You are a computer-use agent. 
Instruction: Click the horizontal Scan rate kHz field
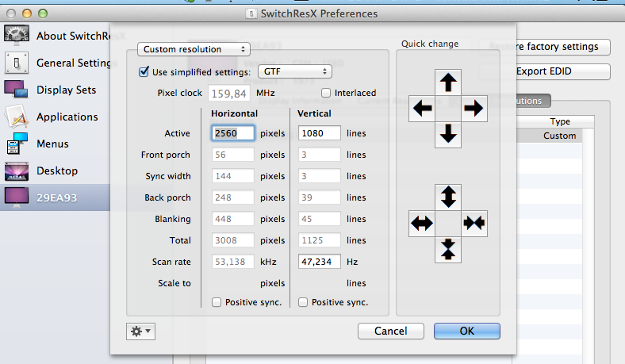[232, 262]
